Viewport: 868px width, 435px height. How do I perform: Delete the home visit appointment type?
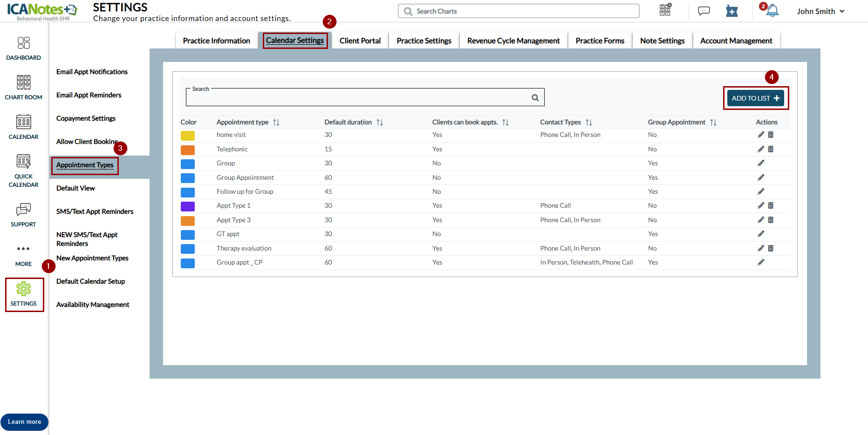771,135
